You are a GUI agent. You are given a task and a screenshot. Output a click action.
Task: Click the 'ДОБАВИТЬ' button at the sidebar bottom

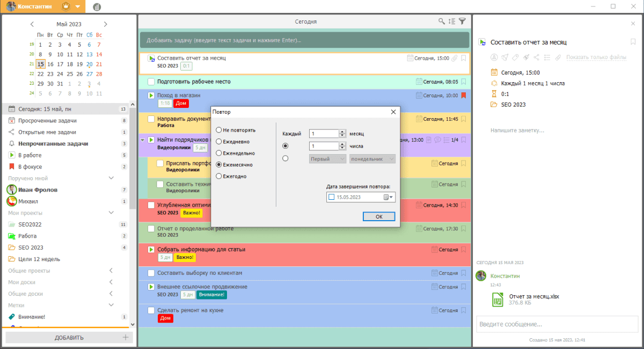click(69, 338)
